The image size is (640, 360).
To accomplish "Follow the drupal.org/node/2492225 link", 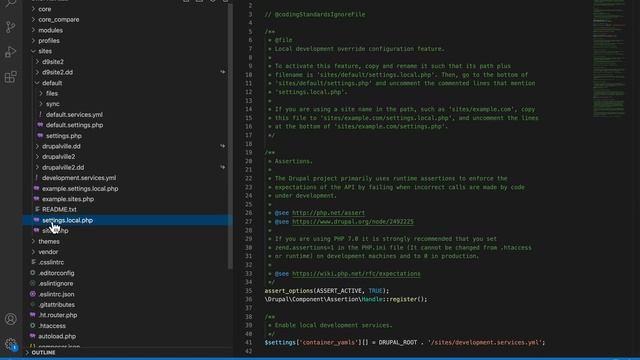I will (x=353, y=222).
